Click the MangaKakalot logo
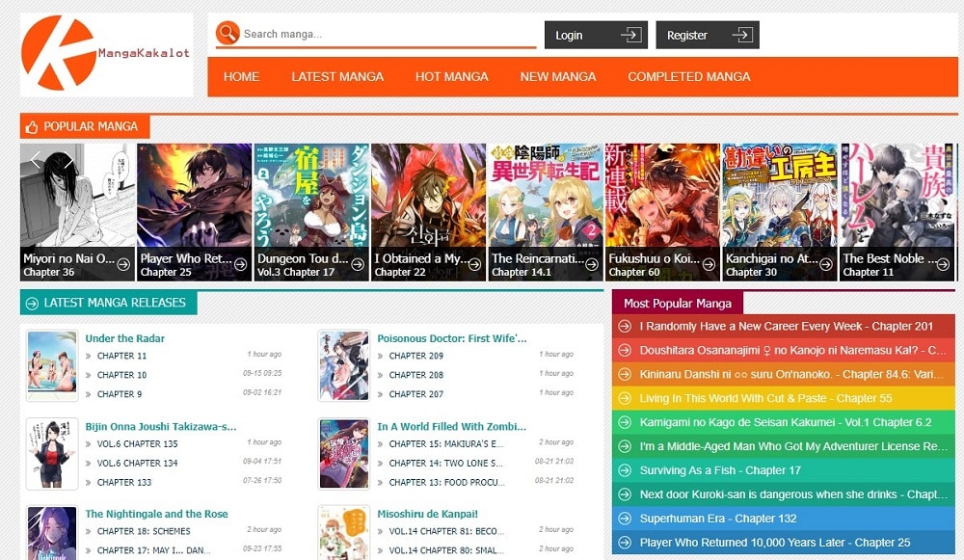 tap(106, 54)
